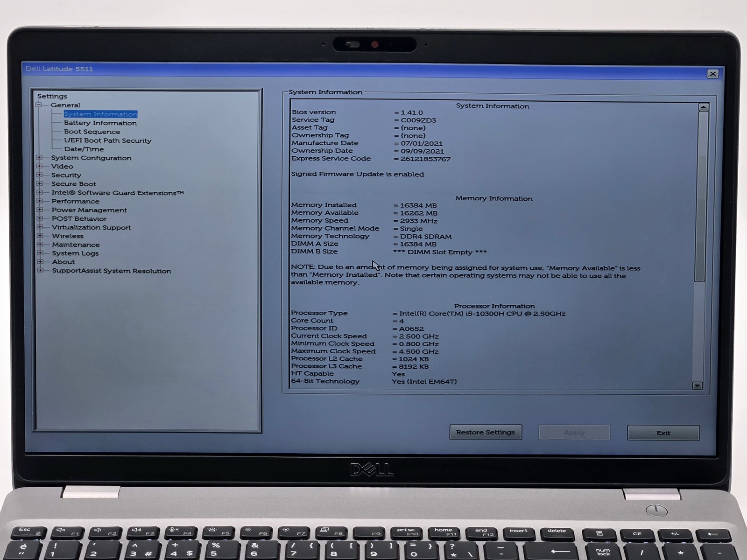
Task: Select the Video label
Action: (x=62, y=167)
